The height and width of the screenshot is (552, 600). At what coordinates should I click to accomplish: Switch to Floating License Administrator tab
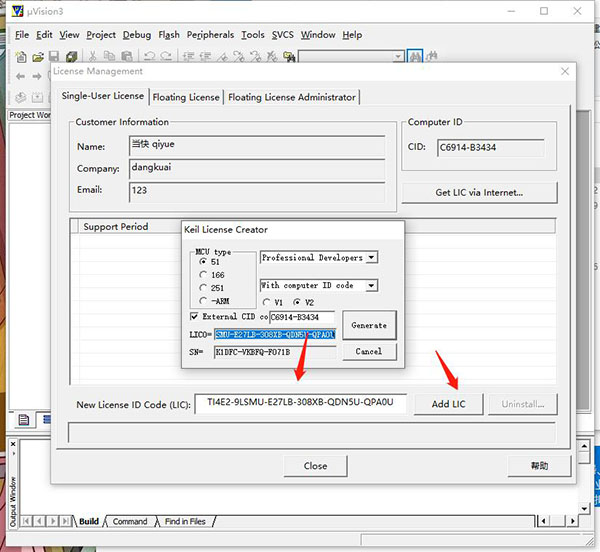(292, 97)
